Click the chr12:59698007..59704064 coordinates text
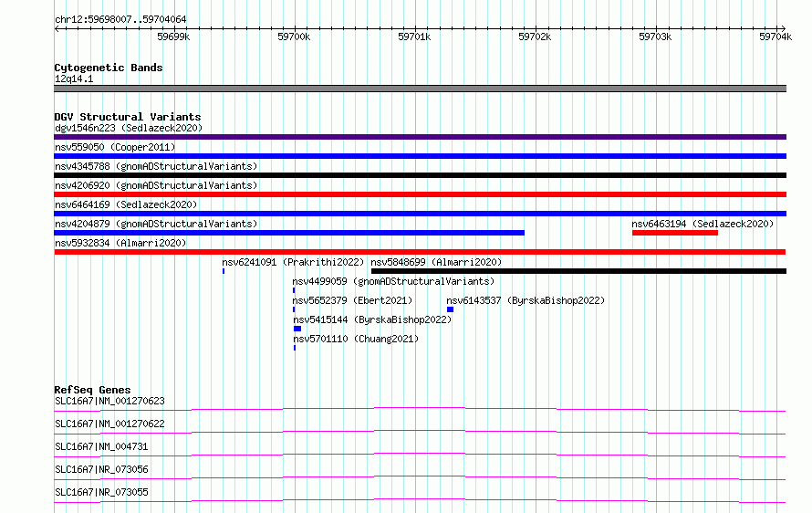This screenshot has height=513, width=812. point(120,20)
